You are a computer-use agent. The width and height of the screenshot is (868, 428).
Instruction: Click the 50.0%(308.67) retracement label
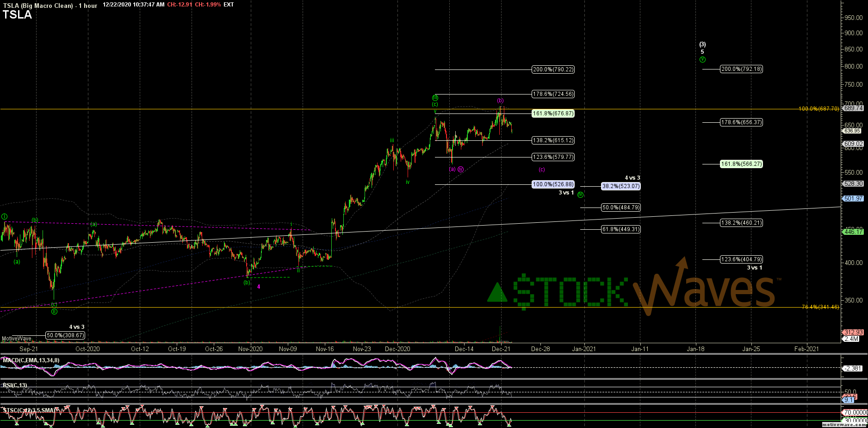(65, 335)
